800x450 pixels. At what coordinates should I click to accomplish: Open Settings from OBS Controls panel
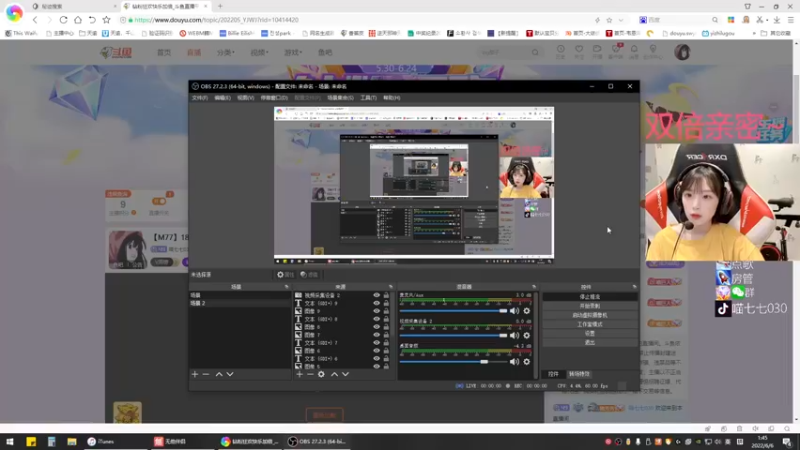tap(590, 333)
